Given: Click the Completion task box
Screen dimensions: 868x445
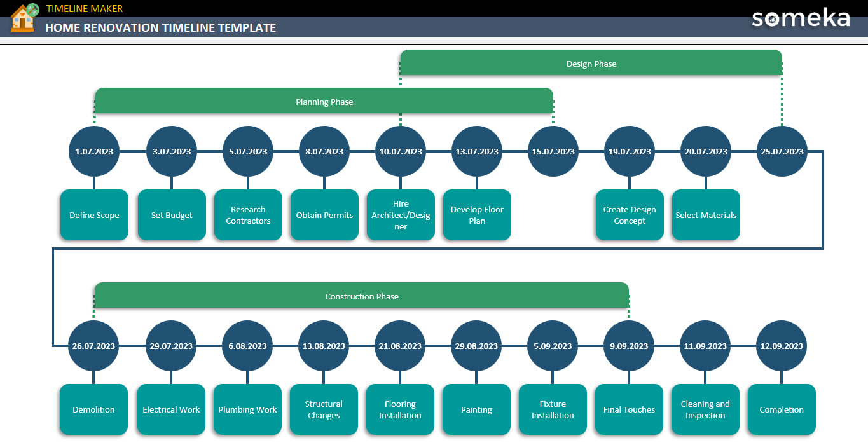Looking at the screenshot, I should pos(781,409).
